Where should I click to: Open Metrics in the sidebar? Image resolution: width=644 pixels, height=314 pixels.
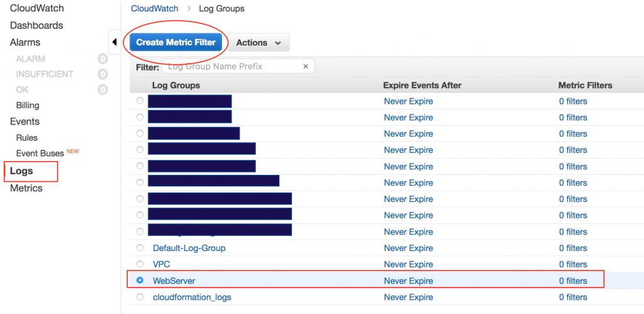tap(26, 188)
